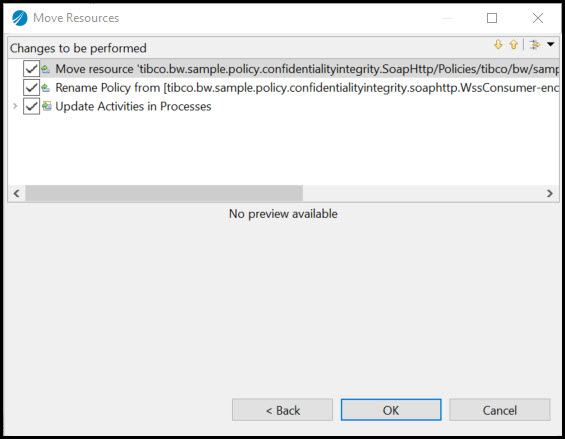Select the Move resource tree entry
Screen dimensions: 565x439
point(307,68)
